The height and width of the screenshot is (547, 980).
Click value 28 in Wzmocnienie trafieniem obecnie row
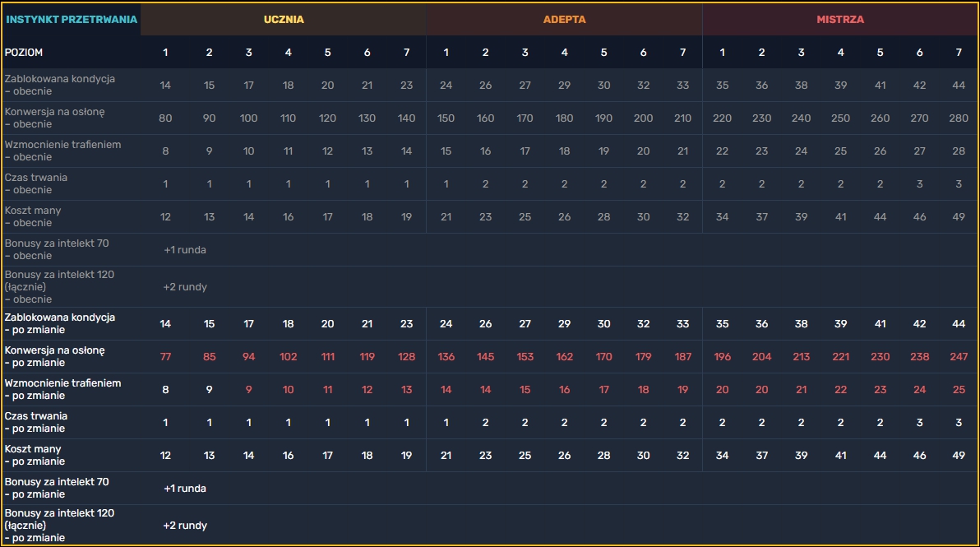(959, 151)
